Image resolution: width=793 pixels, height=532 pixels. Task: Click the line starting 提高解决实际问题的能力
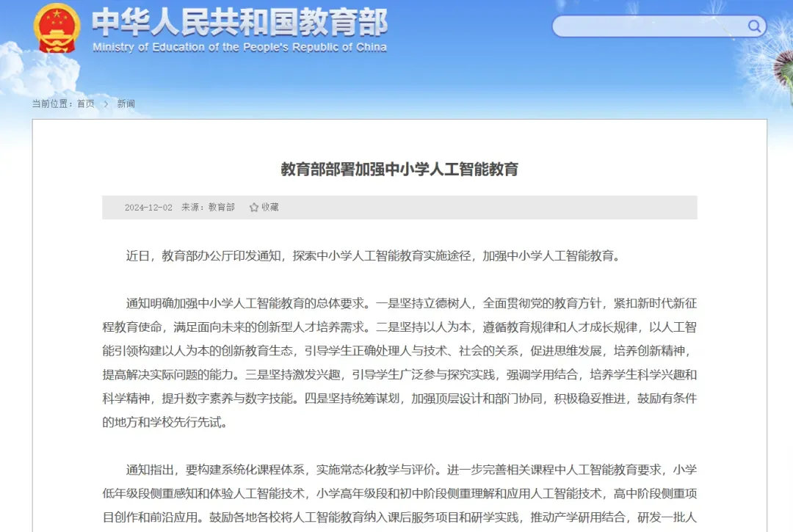(399, 375)
